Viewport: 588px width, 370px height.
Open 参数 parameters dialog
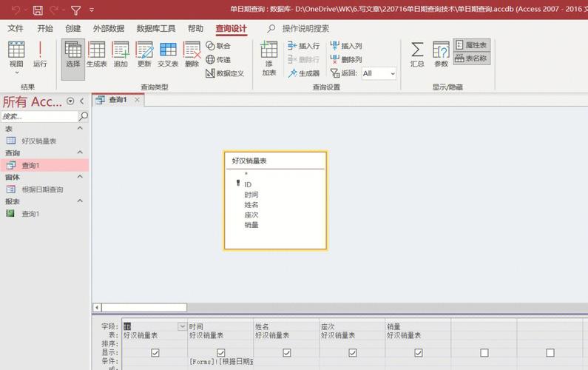click(x=441, y=55)
